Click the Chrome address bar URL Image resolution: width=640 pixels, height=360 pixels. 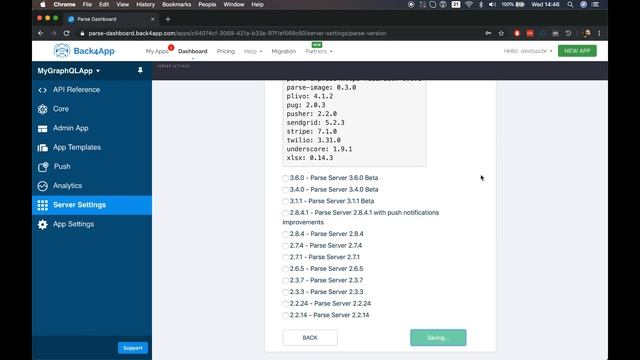pos(237,33)
